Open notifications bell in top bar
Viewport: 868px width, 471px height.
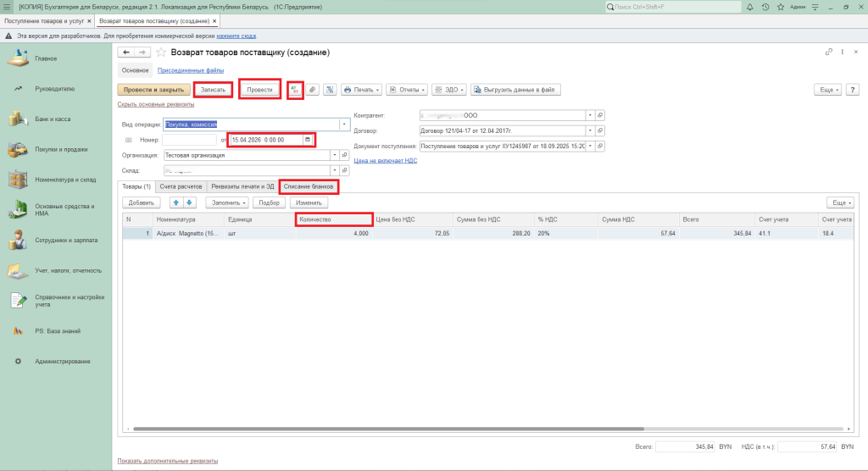[751, 7]
